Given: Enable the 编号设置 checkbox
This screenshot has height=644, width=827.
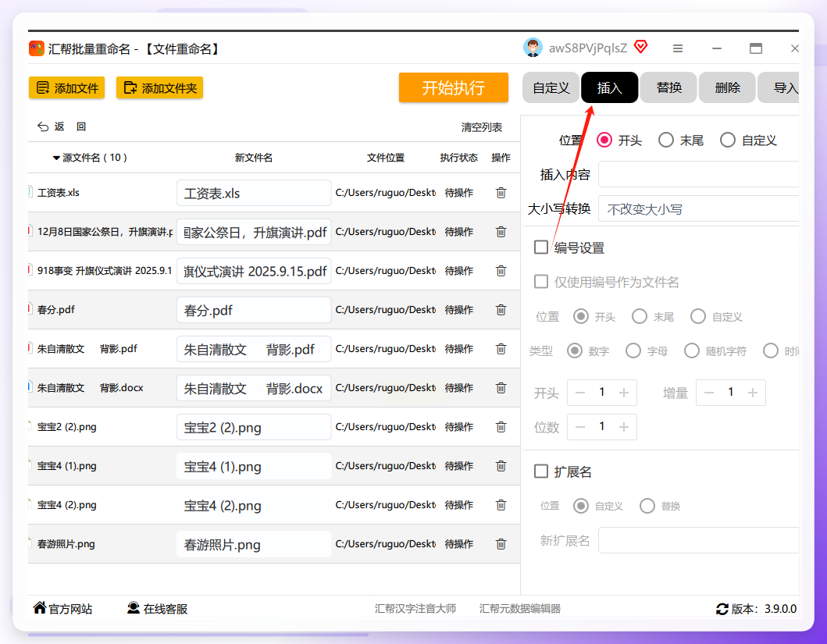Looking at the screenshot, I should coord(541,247).
